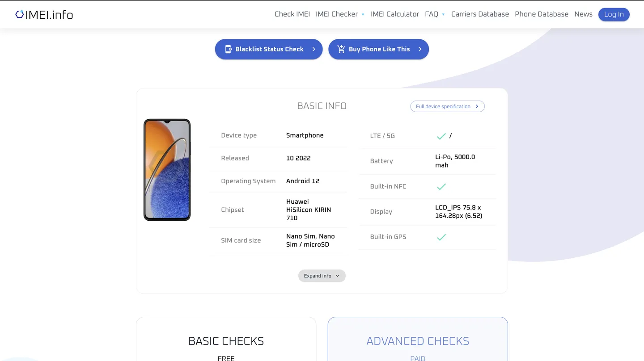The image size is (644, 361).
Task: Click the Built-in NFC checkmark icon
Action: coord(441,187)
